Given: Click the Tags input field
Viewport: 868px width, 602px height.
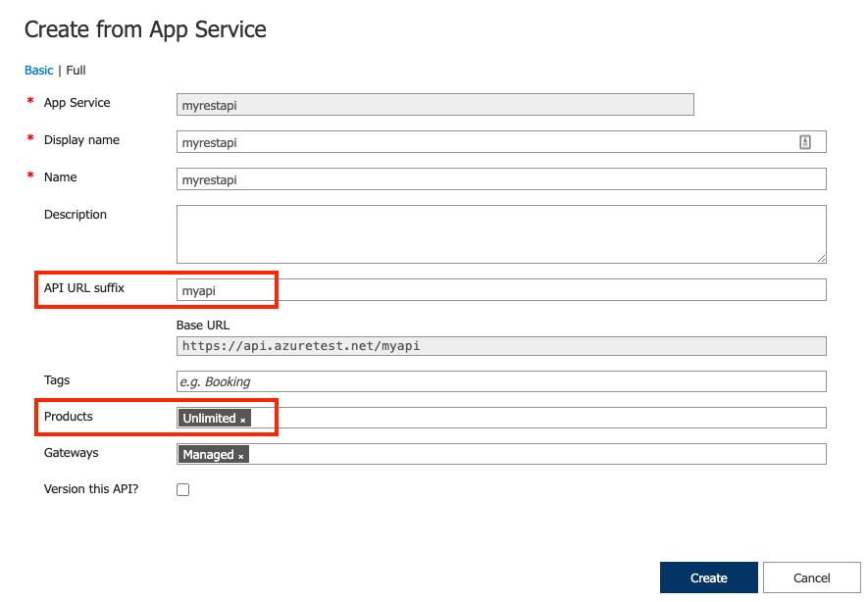Looking at the screenshot, I should click(x=501, y=381).
